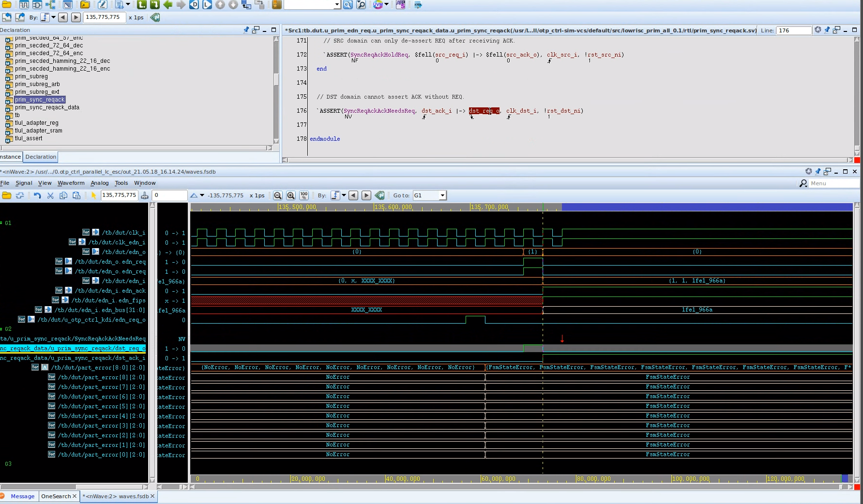Image resolution: width=863 pixels, height=504 pixels.
Task: Open the Waveform menu in nWave
Action: tap(71, 183)
